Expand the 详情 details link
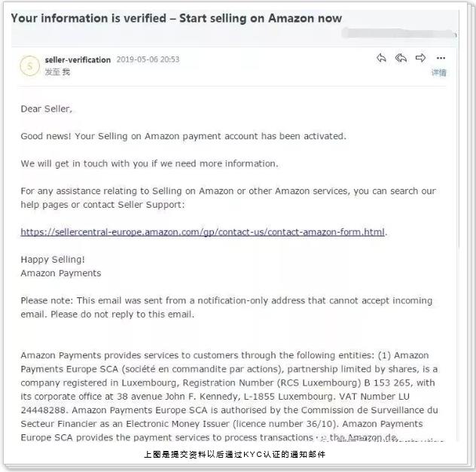The width and height of the screenshot is (476, 472). click(x=438, y=73)
